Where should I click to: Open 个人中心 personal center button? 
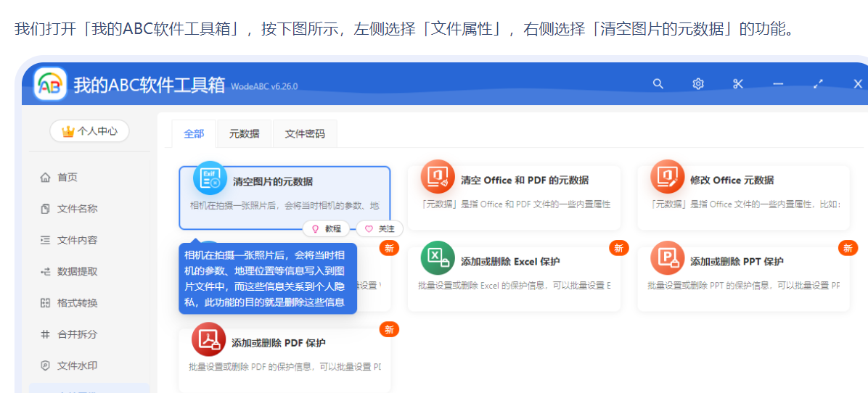[89, 131]
